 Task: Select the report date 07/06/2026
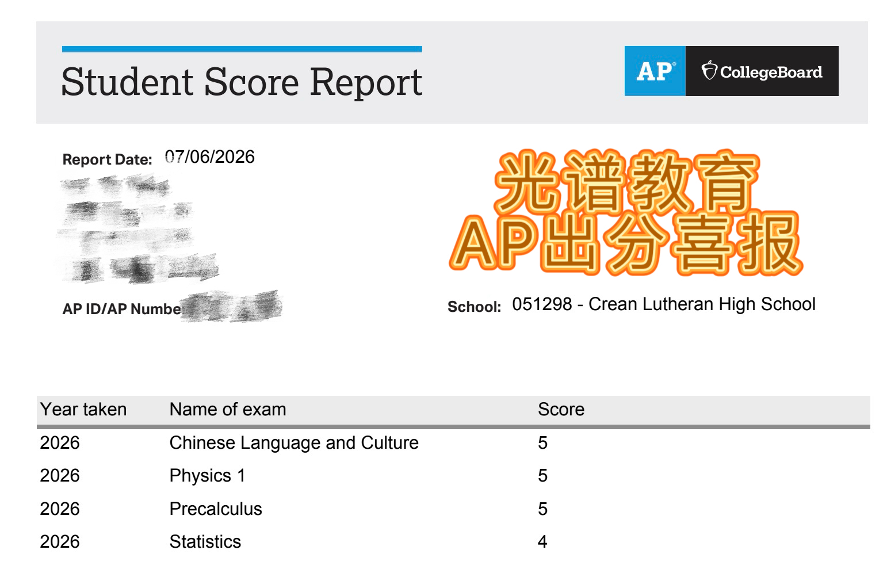click(209, 157)
